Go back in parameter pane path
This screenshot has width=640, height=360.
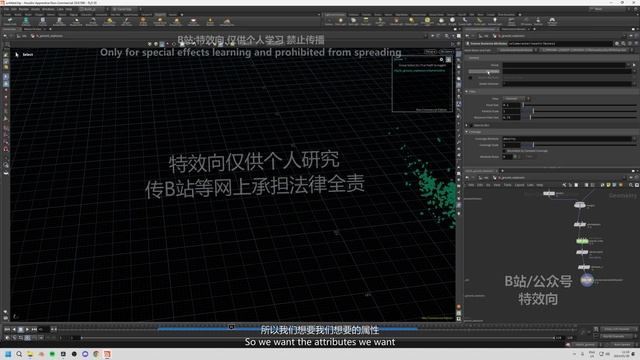pos(467,36)
